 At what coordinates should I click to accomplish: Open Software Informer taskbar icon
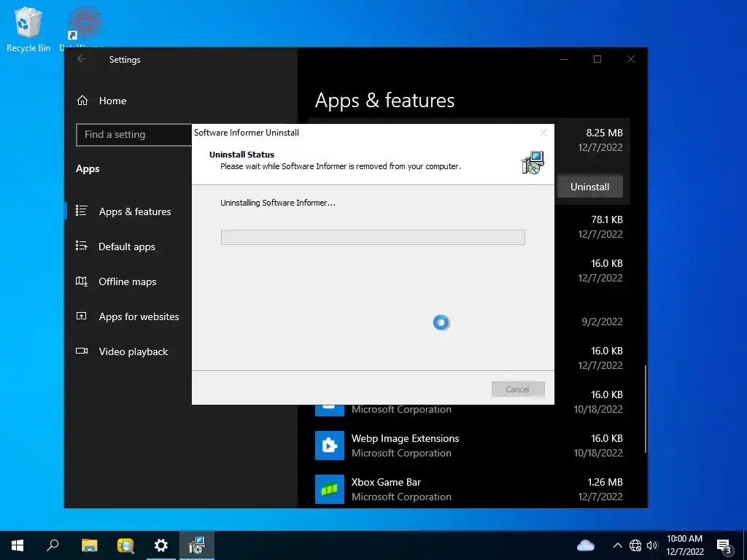point(125,545)
